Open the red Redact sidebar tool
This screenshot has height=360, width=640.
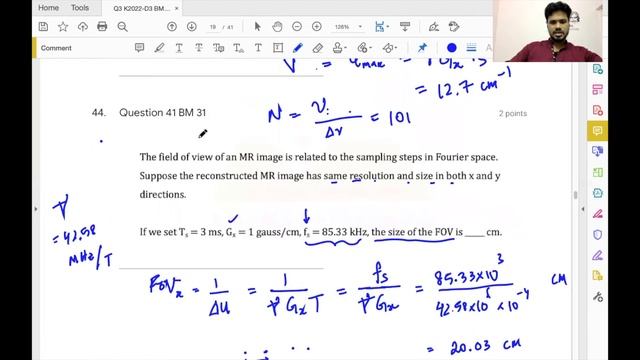tap(598, 213)
